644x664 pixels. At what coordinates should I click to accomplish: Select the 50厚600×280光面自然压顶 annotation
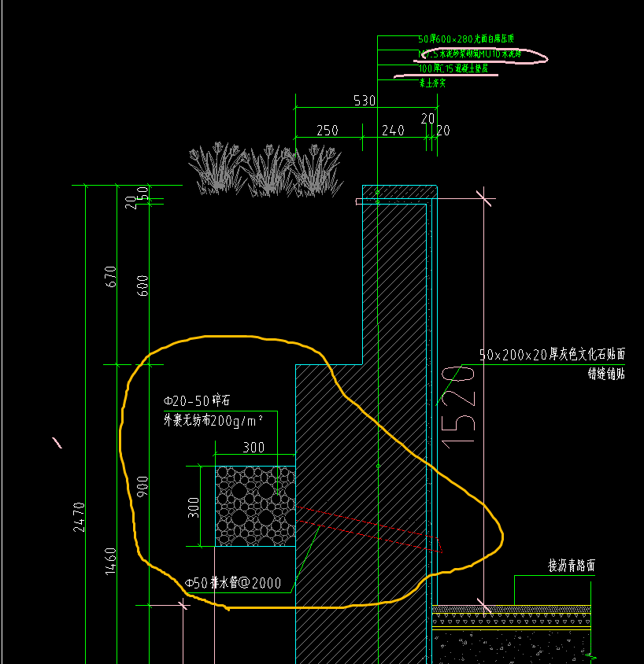coord(466,39)
